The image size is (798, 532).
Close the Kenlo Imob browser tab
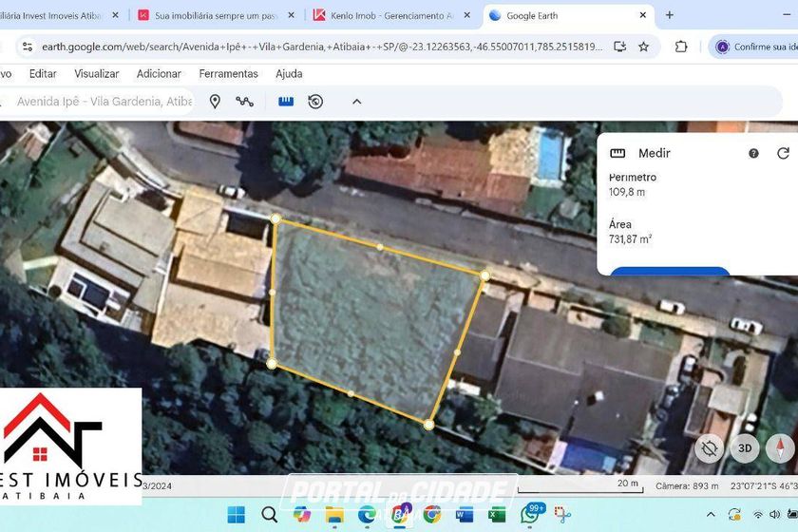pos(466,15)
